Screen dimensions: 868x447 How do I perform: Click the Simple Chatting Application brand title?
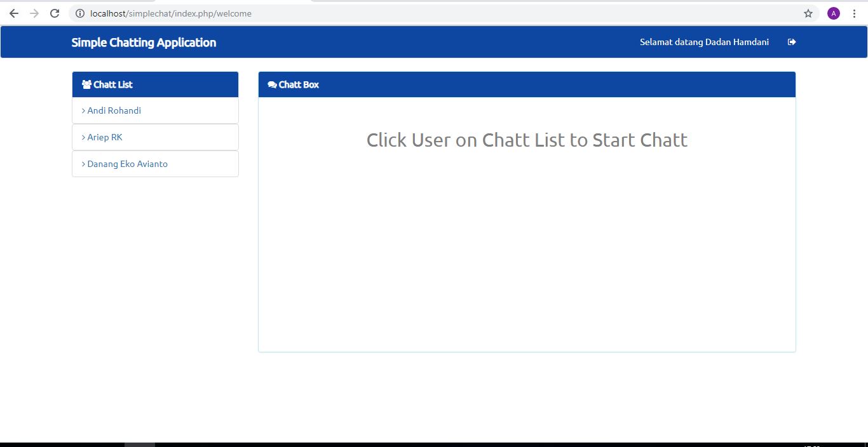click(x=144, y=43)
